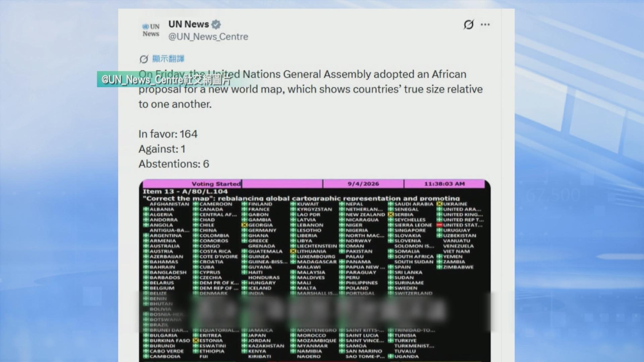The height and width of the screenshot is (362, 644).
Task: Open the three-dot more options menu
Action: pyautogui.click(x=485, y=24)
